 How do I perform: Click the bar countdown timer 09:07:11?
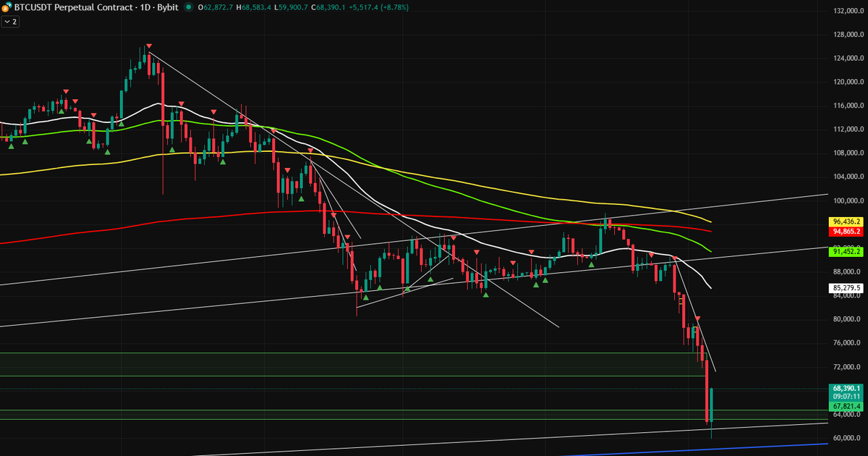(845, 397)
